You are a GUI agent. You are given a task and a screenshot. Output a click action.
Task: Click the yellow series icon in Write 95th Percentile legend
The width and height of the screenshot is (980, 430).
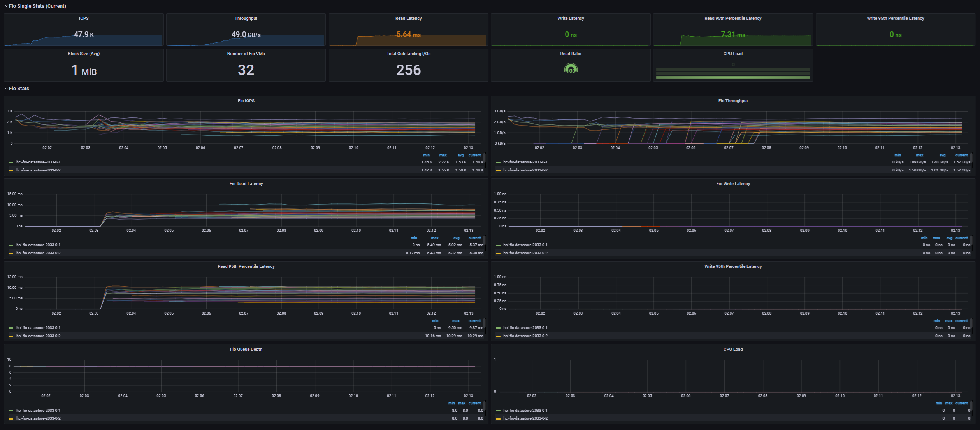[x=498, y=336]
